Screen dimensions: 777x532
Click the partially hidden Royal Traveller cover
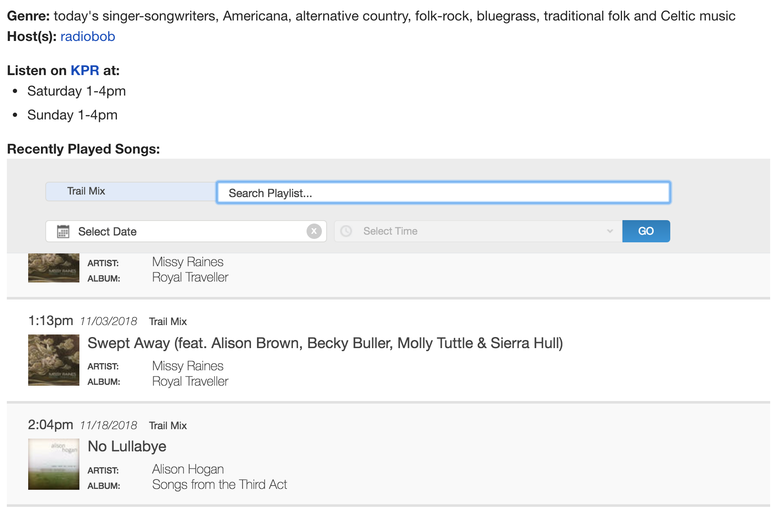(x=54, y=268)
